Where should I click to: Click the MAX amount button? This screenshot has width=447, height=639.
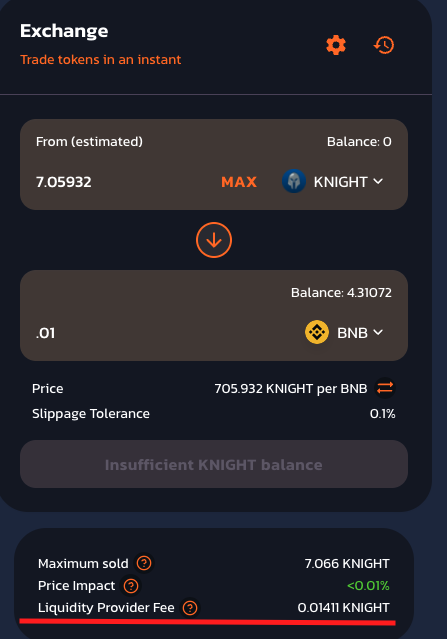[x=239, y=182]
